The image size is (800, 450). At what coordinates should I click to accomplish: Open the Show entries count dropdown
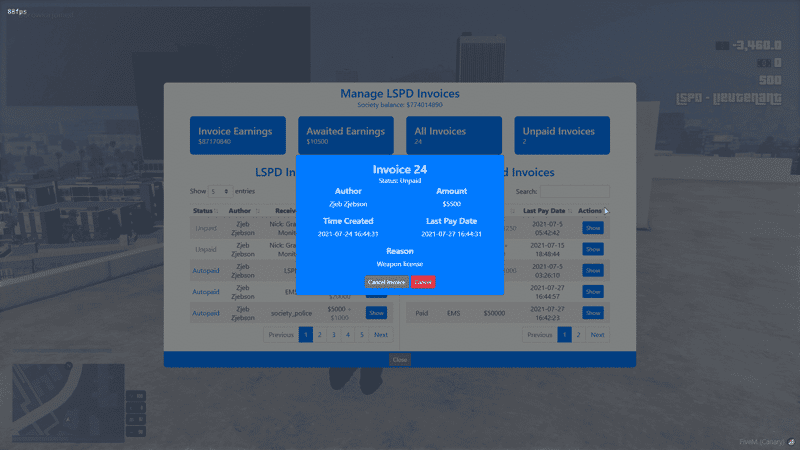(x=220, y=191)
